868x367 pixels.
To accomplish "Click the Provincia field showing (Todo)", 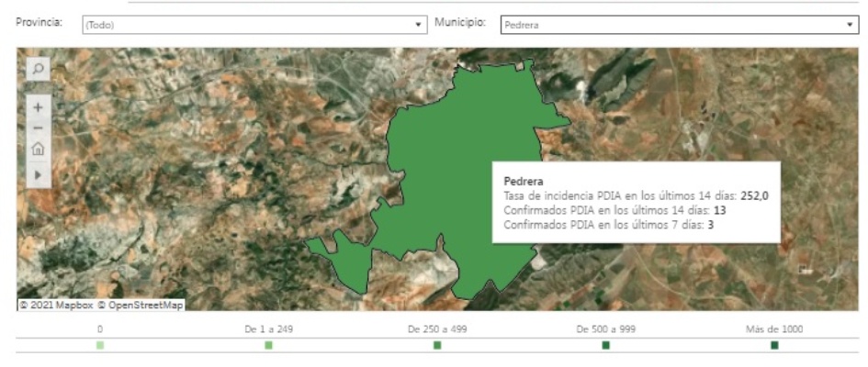I will 246,26.
